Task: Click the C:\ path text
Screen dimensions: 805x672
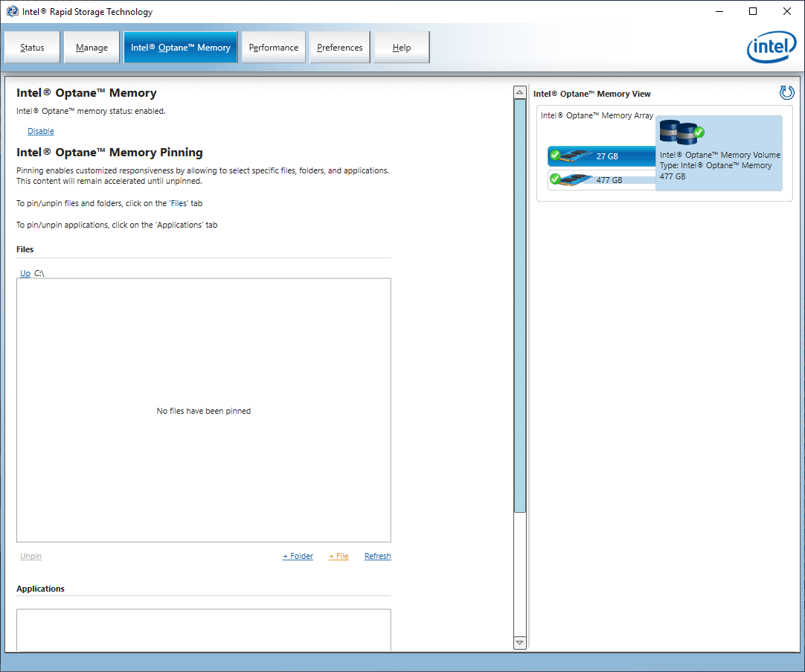Action: click(x=39, y=273)
